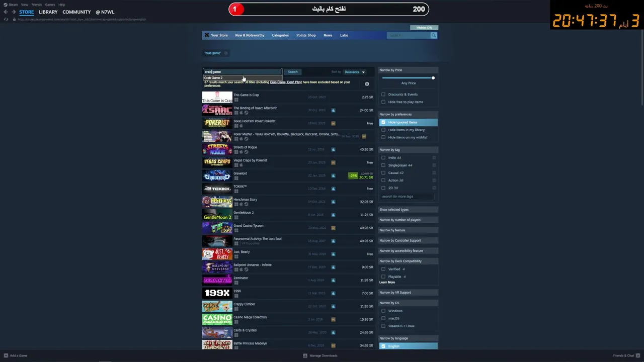Click the search for more tags field
This screenshot has width=644, height=362.
pyautogui.click(x=407, y=197)
